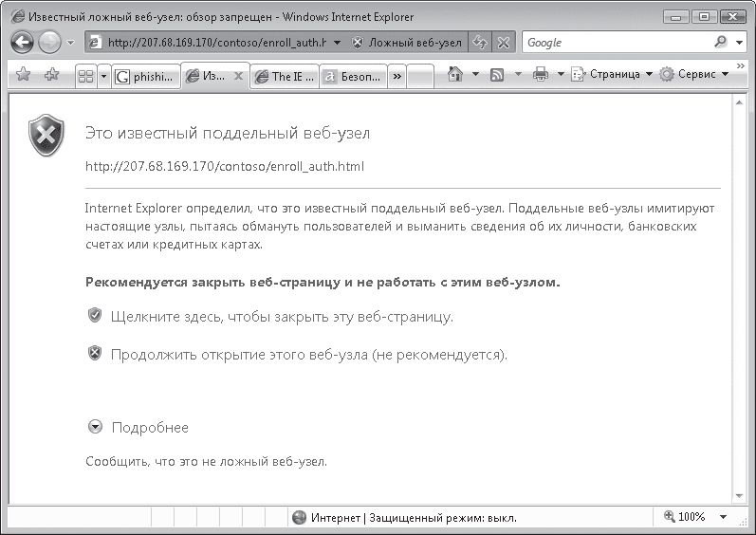This screenshot has width=756, height=535.
Task: Open the zoom level dropdown arrow
Action: [x=723, y=517]
